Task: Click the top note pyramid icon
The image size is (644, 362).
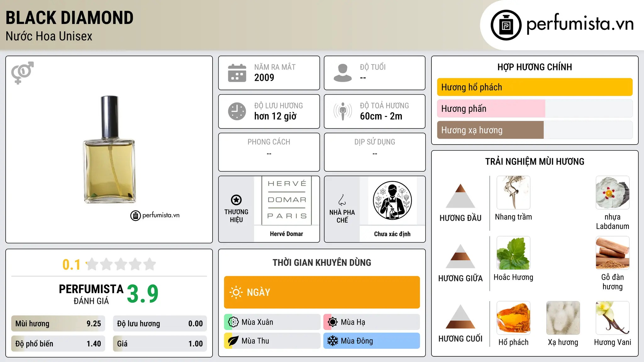Action: coord(460,196)
